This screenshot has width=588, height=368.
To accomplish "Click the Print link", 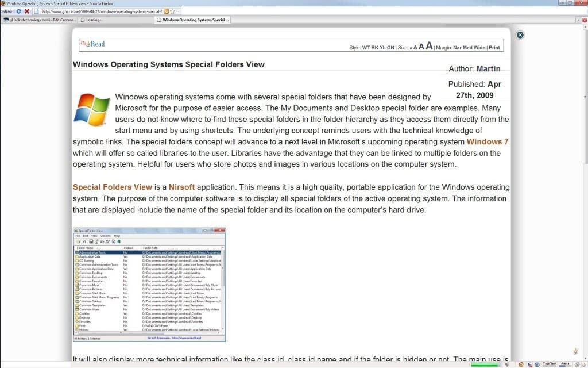I will 494,48.
